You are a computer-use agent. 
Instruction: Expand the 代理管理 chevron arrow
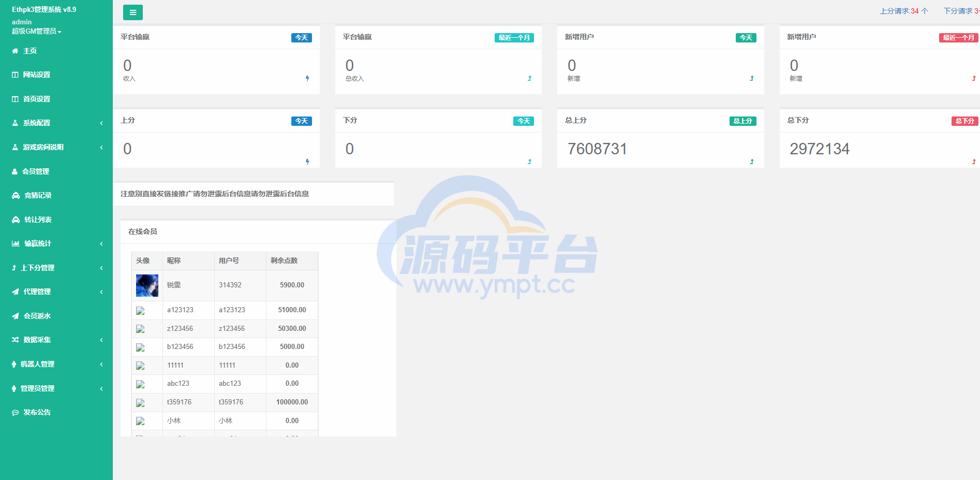(x=101, y=292)
